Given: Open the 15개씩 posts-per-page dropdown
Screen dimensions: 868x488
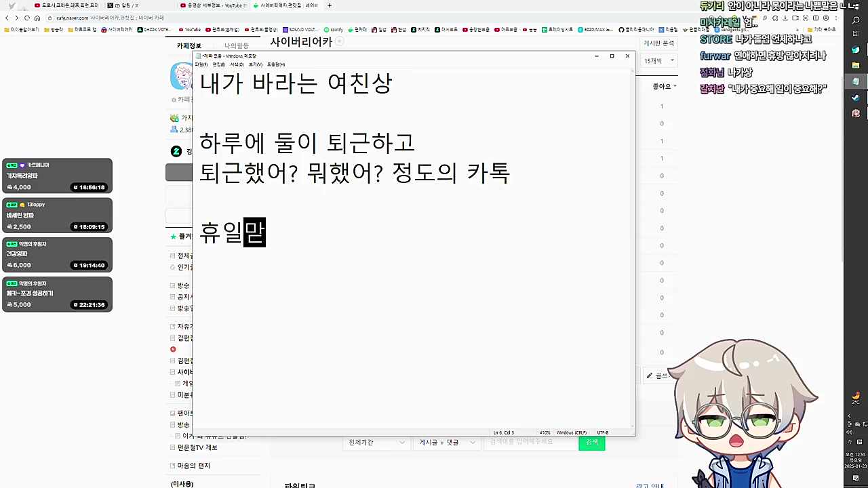Looking at the screenshot, I should (x=659, y=61).
